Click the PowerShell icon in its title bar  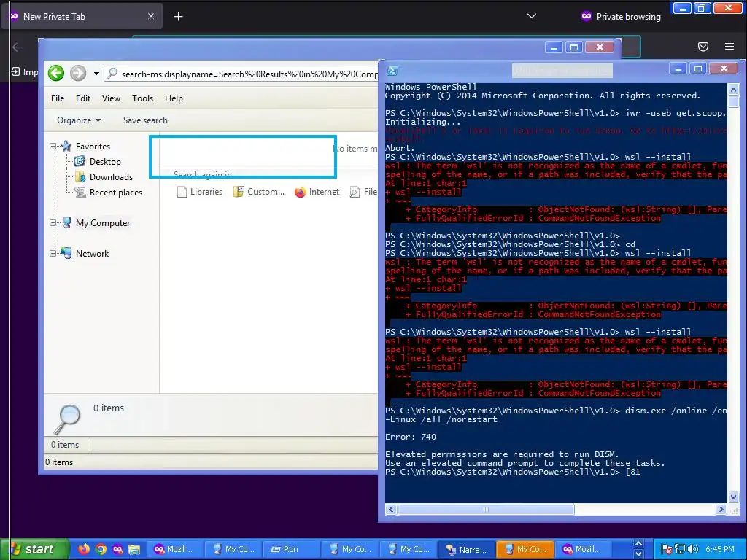click(x=392, y=71)
